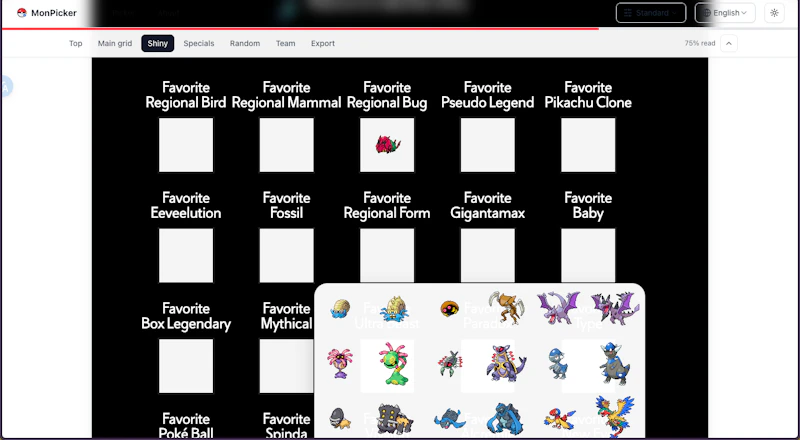Viewport: 800px width, 440px height.
Task: Pick shiny Kabutops from the fossil popup
Action: [x=506, y=307]
